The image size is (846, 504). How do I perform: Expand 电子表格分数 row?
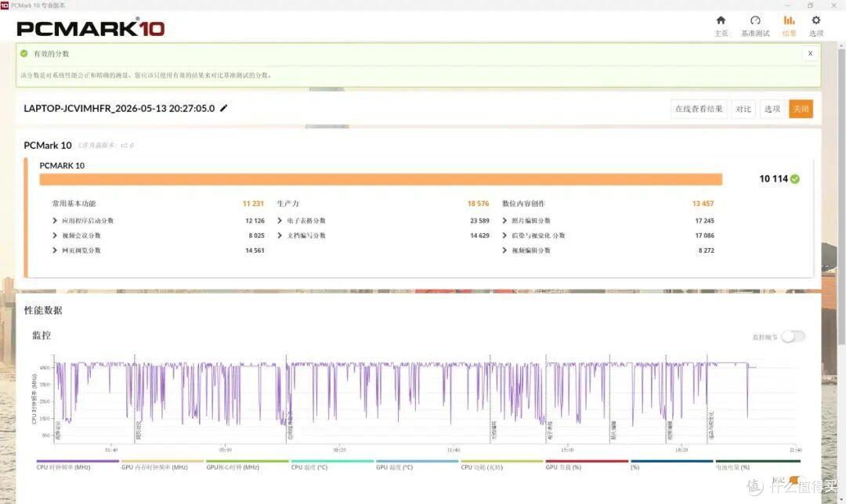tap(280, 221)
